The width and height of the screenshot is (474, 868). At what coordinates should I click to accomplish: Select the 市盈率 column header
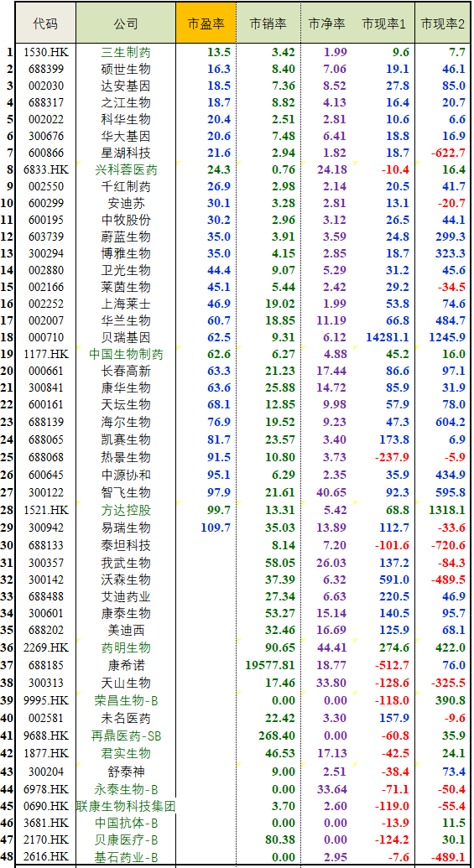(x=206, y=23)
